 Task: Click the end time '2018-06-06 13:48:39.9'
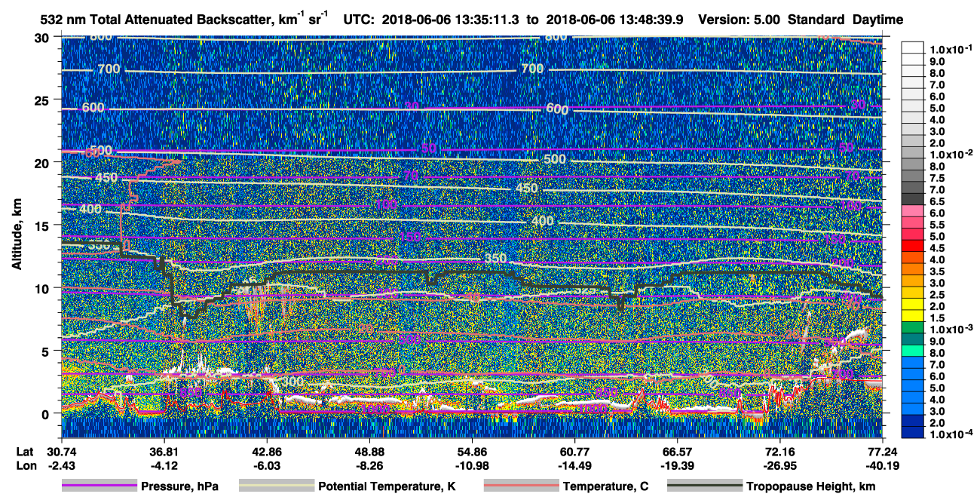[615, 20]
